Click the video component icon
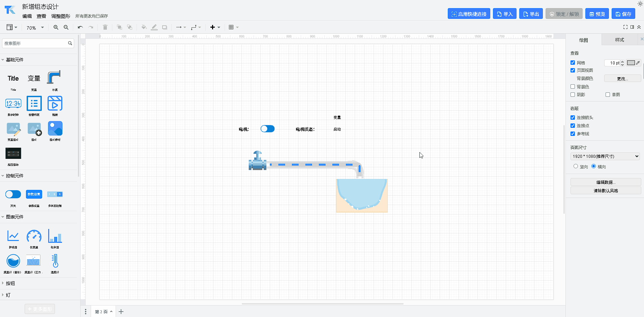The height and width of the screenshot is (317, 644). tap(55, 104)
